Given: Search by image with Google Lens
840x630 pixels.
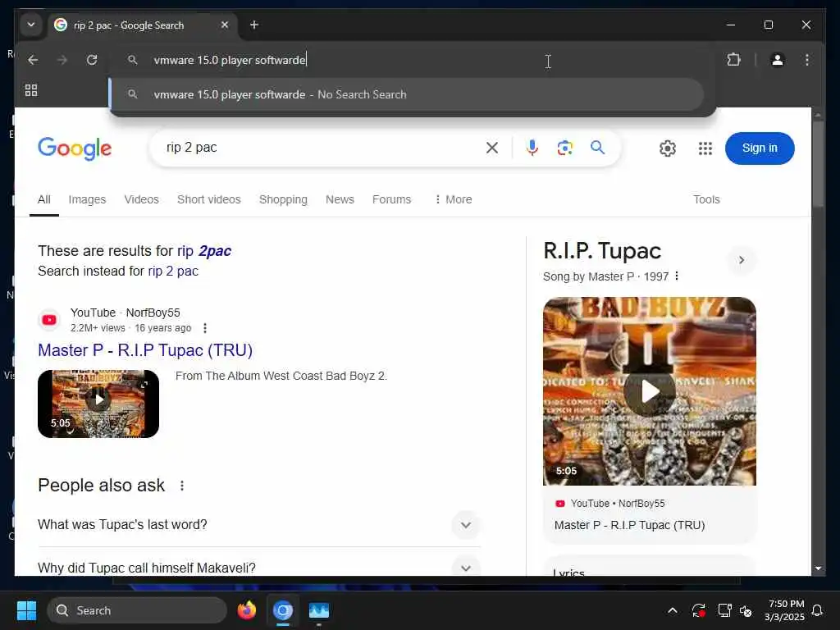Looking at the screenshot, I should (x=564, y=148).
